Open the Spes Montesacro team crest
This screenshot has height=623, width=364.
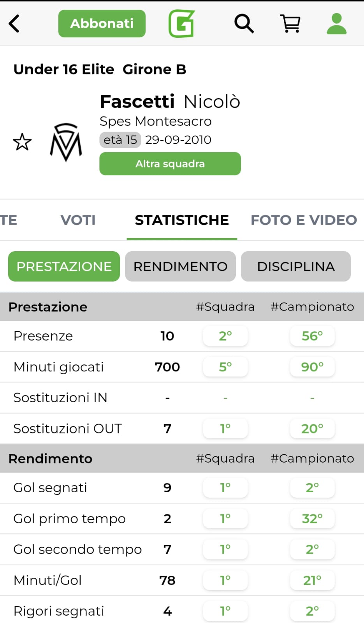pyautogui.click(x=66, y=142)
